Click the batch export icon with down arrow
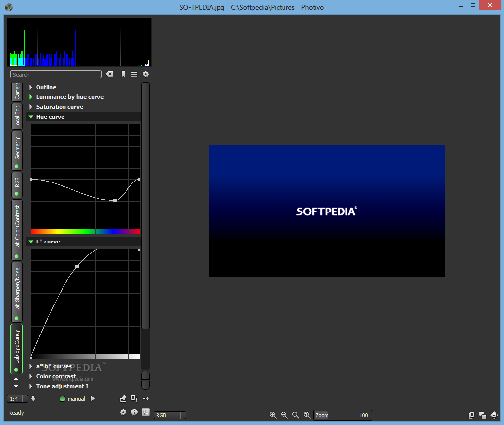The height and width of the screenshot is (425, 504). click(134, 398)
